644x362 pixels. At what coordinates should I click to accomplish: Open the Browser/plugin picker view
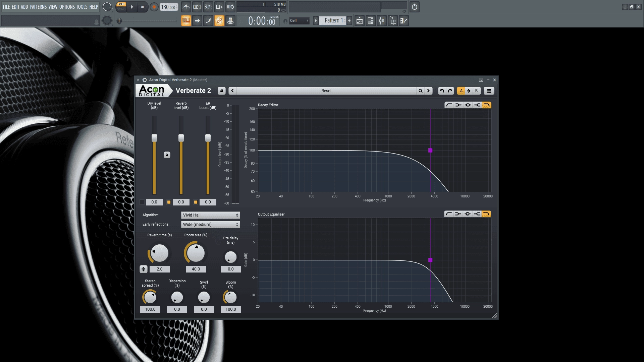[393, 21]
